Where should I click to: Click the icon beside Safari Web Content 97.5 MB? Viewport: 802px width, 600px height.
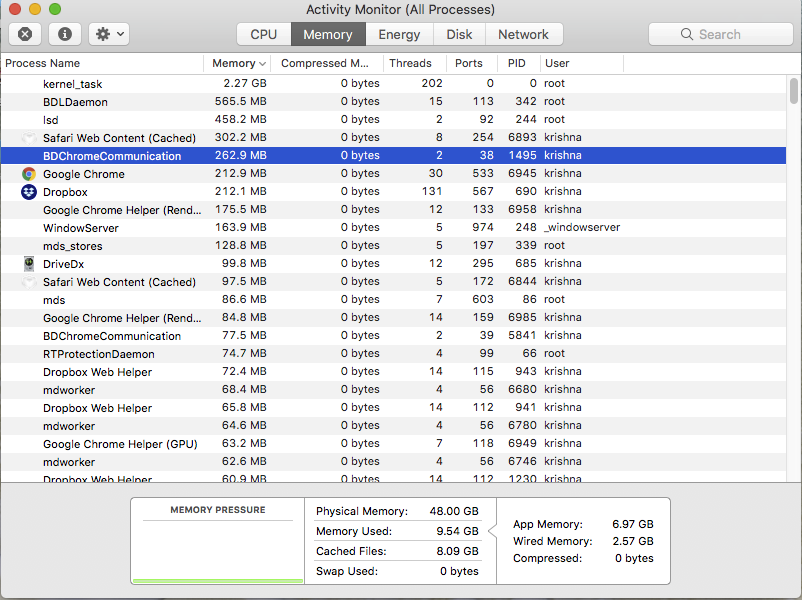pyautogui.click(x=29, y=282)
